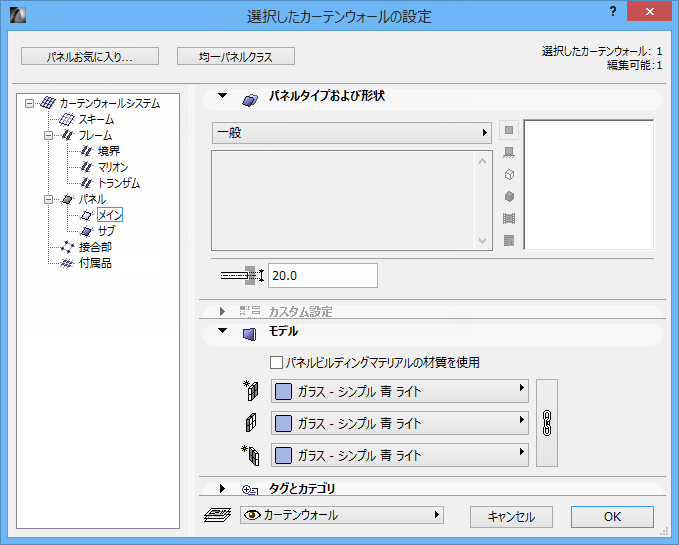Screen dimensions: 679x545
Task: Click the トランザム frame icon
Action: click(87, 183)
